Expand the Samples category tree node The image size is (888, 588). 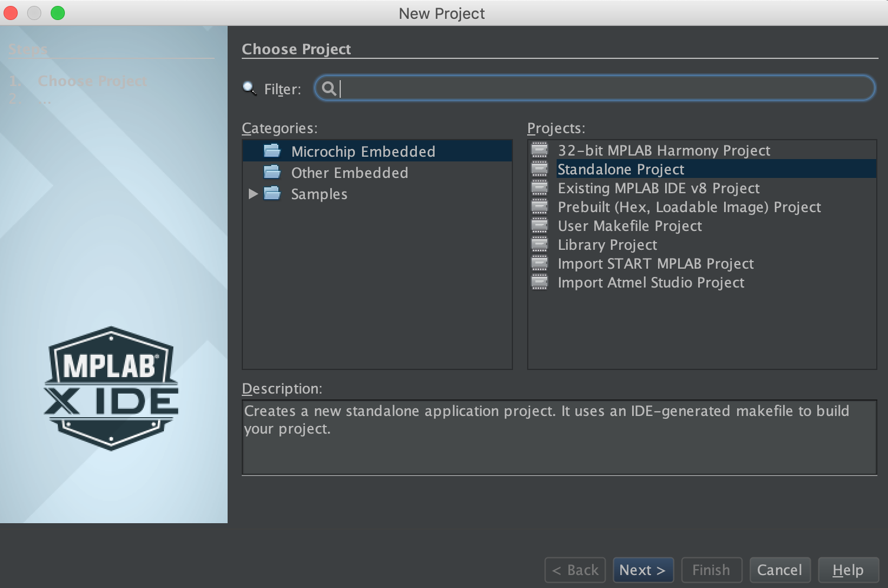point(253,194)
